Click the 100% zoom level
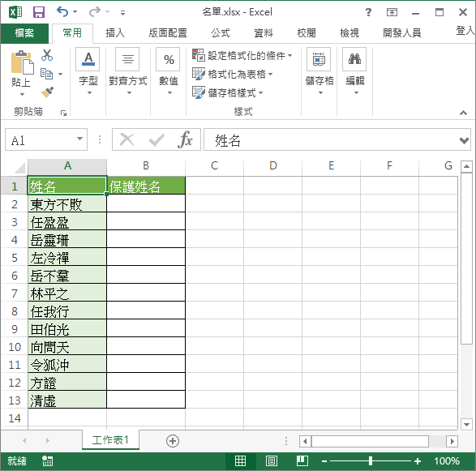The height and width of the screenshot is (471, 476). coord(447,461)
